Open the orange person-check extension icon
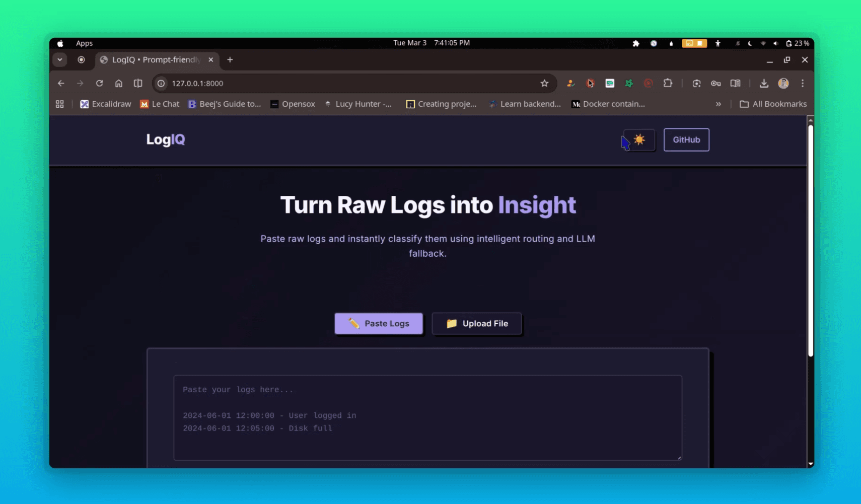This screenshot has width=861, height=504. (570, 84)
